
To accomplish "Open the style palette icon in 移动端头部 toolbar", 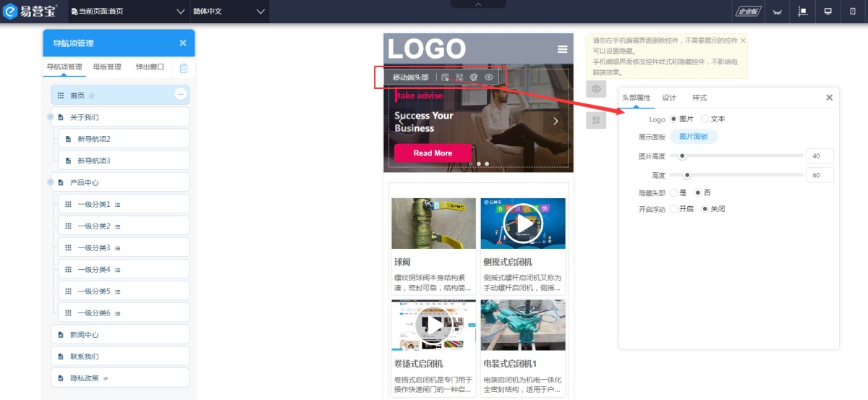I will coord(474,77).
